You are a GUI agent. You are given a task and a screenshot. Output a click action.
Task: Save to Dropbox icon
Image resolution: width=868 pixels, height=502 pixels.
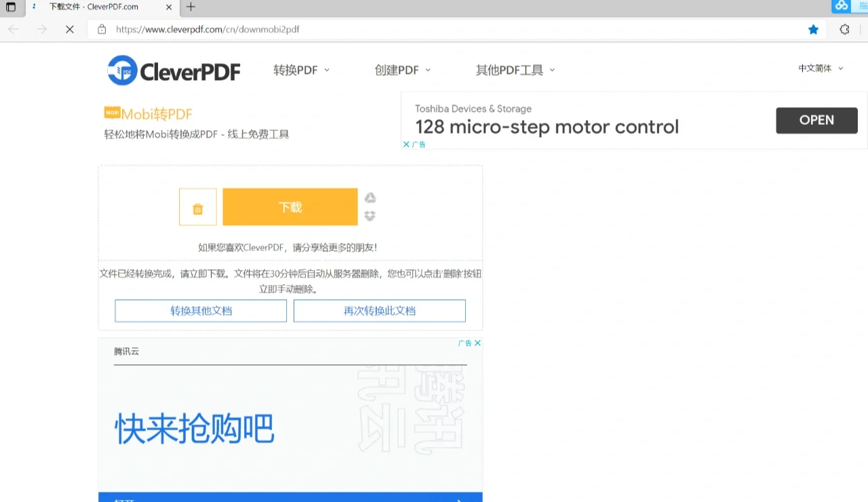pos(370,216)
